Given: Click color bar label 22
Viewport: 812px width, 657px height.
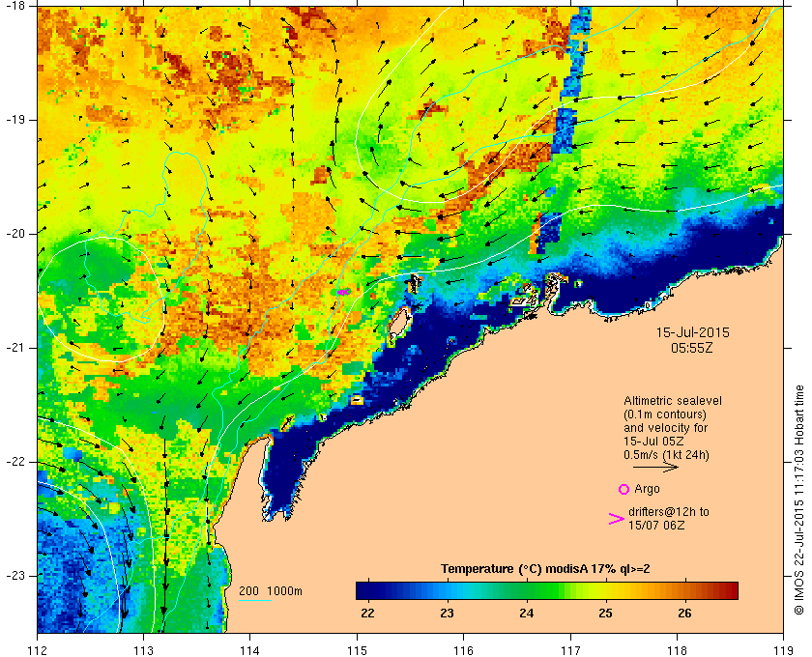Looking at the screenshot, I should (x=367, y=614).
